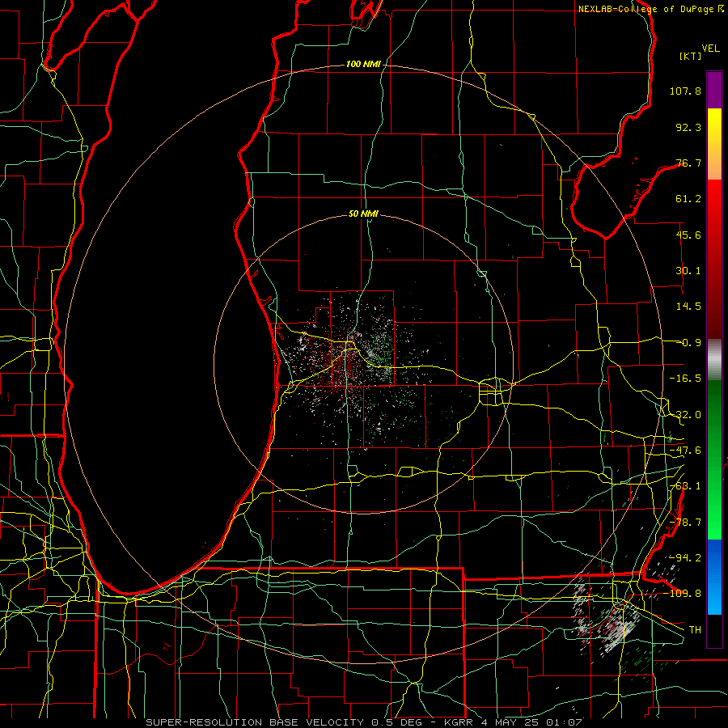The height and width of the screenshot is (728, 728).
Task: Click the -0.9 legend value
Action: (x=688, y=343)
